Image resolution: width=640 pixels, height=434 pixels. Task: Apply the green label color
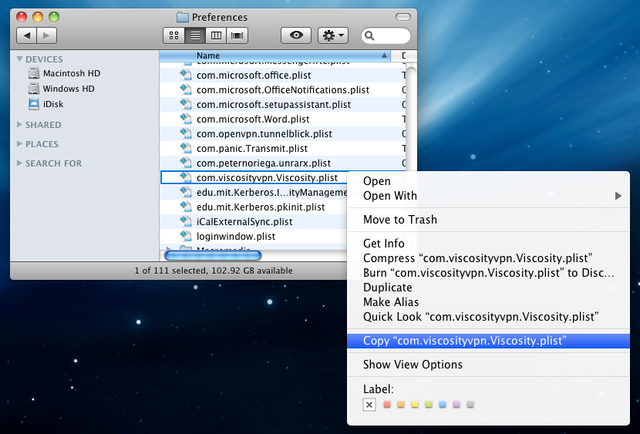tap(429, 404)
